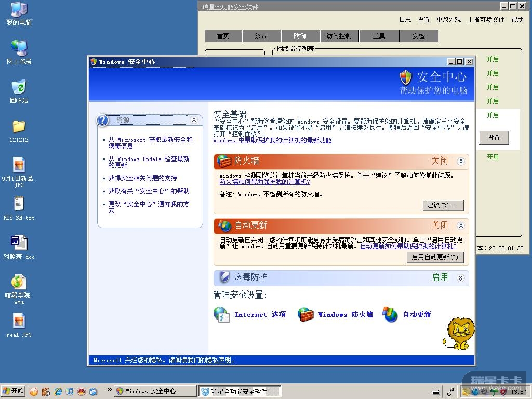Open the 上报可疑文件 menu in Rising window
Viewport: 532px width, 399px height.
point(486,20)
